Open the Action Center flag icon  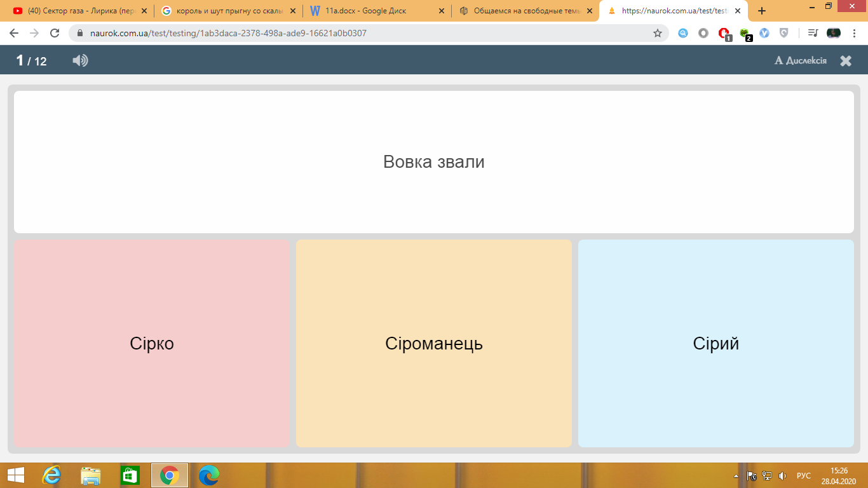point(752,476)
